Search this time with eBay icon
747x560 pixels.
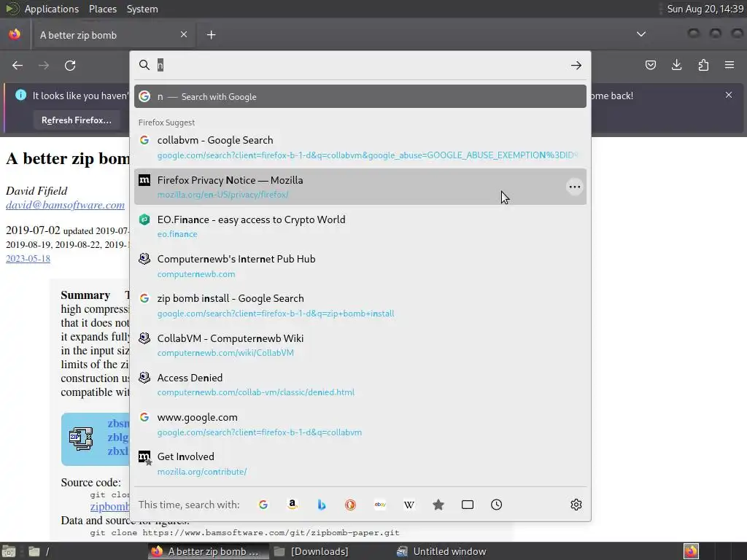point(379,505)
